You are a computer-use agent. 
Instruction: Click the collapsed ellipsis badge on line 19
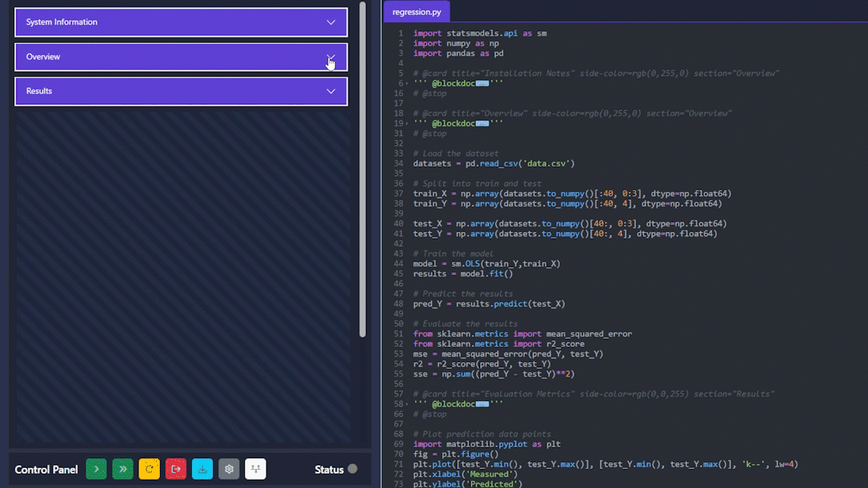(x=482, y=123)
